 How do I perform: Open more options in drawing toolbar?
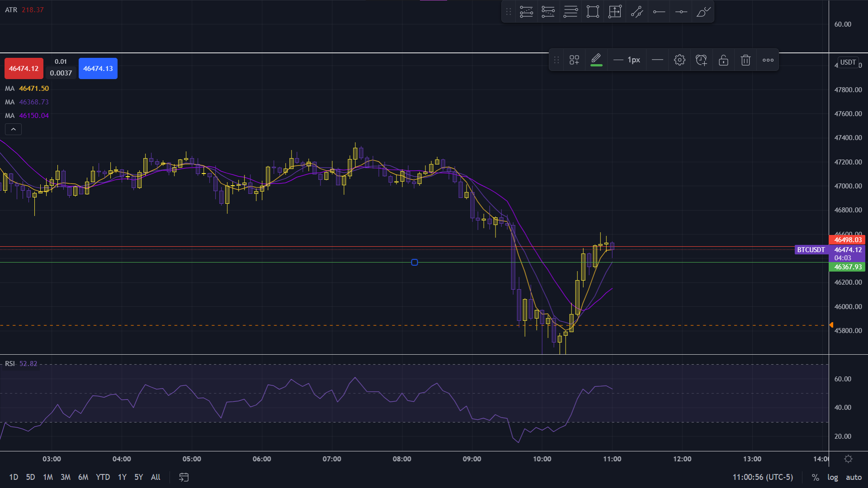(768, 60)
